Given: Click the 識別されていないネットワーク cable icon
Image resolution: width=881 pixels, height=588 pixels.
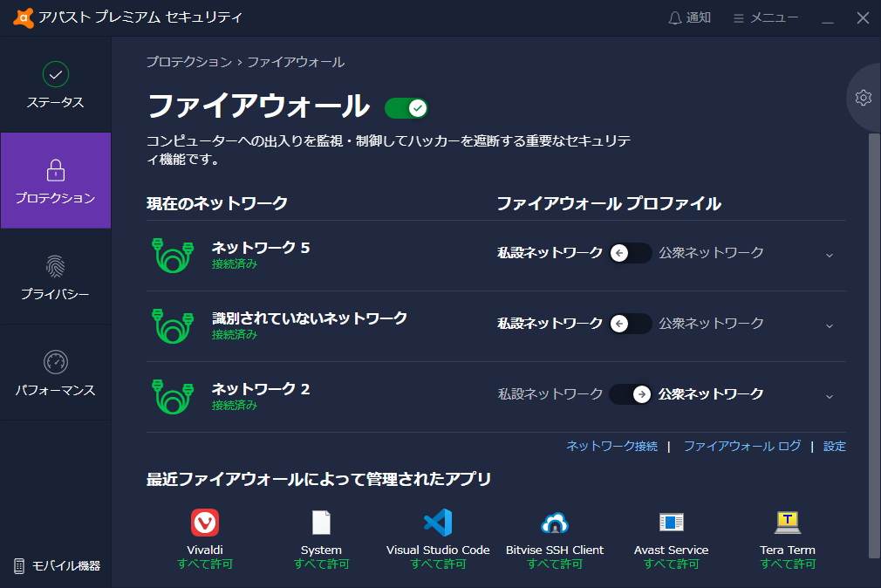Looking at the screenshot, I should (x=173, y=326).
